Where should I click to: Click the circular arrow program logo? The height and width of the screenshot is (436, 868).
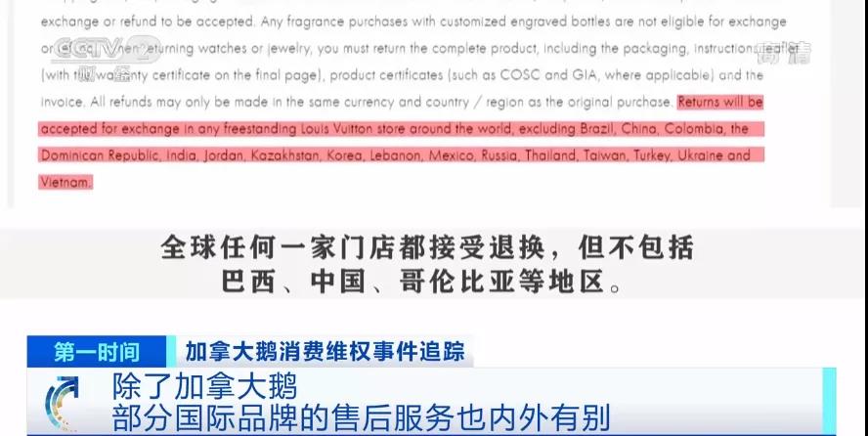click(62, 402)
